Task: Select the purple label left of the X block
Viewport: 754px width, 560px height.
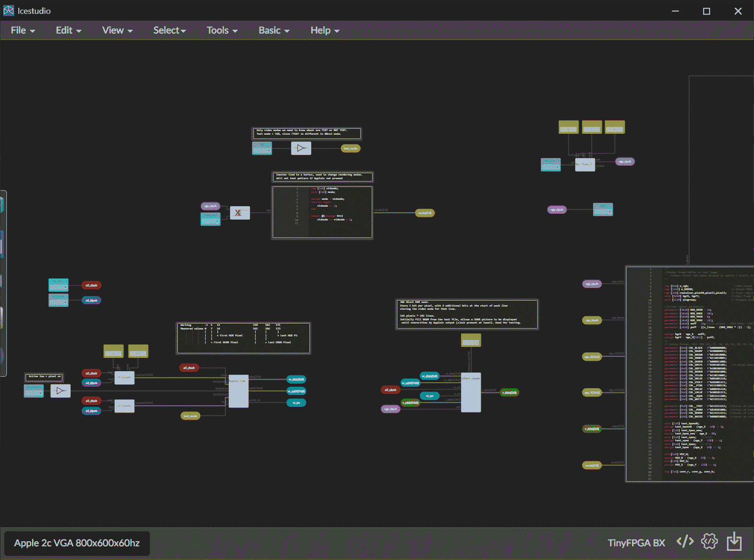Action: [211, 207]
